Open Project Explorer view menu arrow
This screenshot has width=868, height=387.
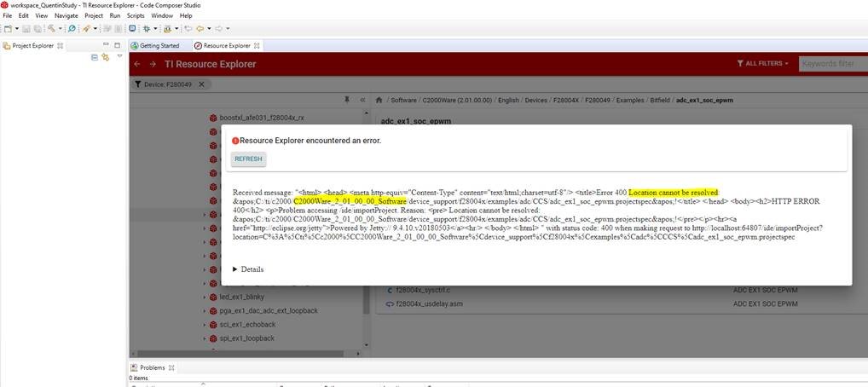119,56
